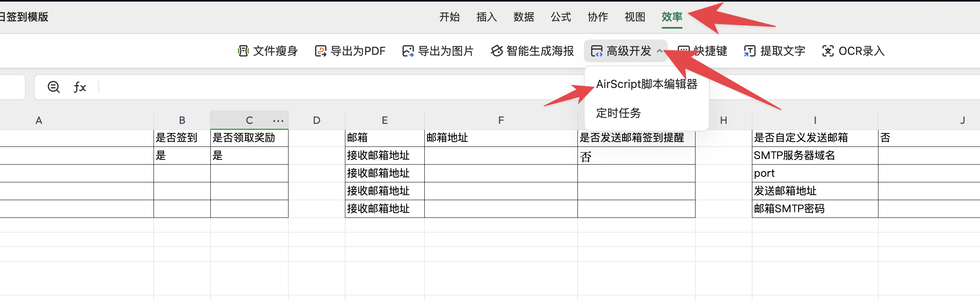
Task: Click the cell 发送邮箱地址
Action: click(x=815, y=191)
